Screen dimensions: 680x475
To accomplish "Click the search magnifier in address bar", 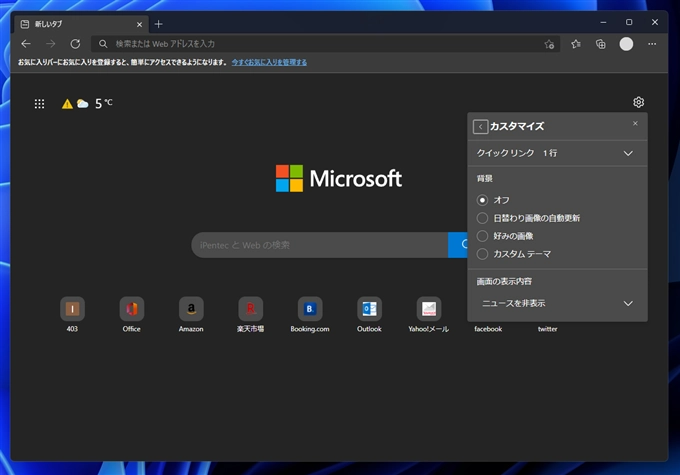I will [103, 44].
